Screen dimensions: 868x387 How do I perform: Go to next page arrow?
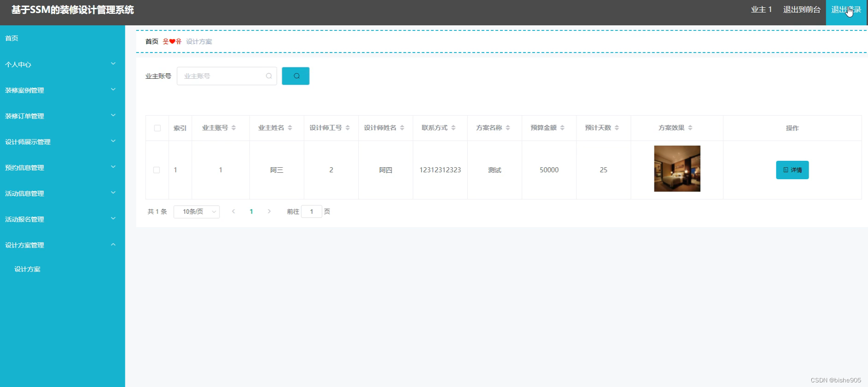(x=269, y=211)
